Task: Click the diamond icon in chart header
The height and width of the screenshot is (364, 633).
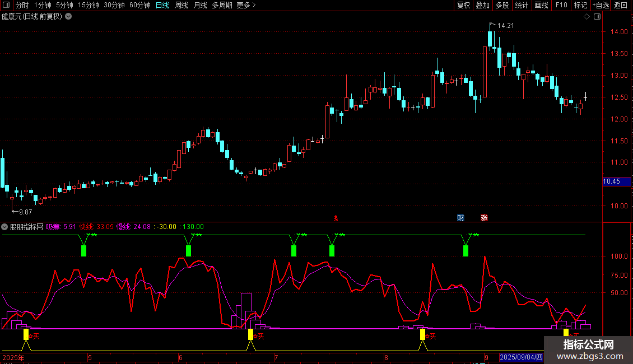Action: [587, 17]
